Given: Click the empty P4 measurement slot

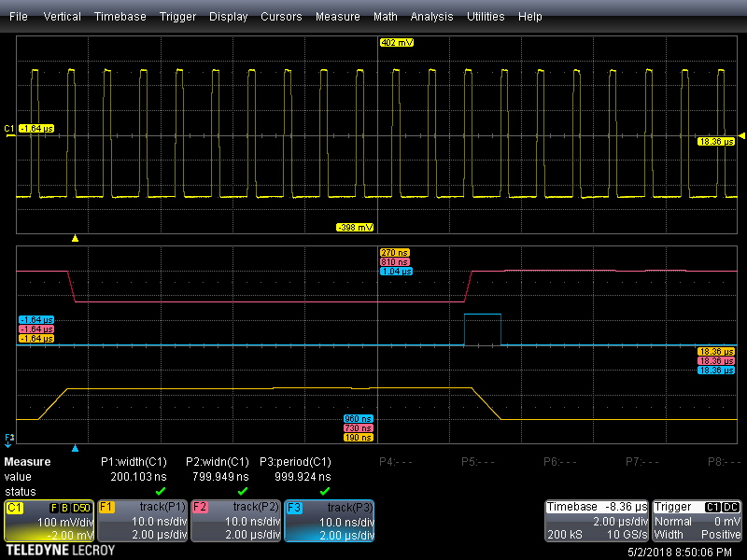Looking at the screenshot, I should tap(397, 462).
